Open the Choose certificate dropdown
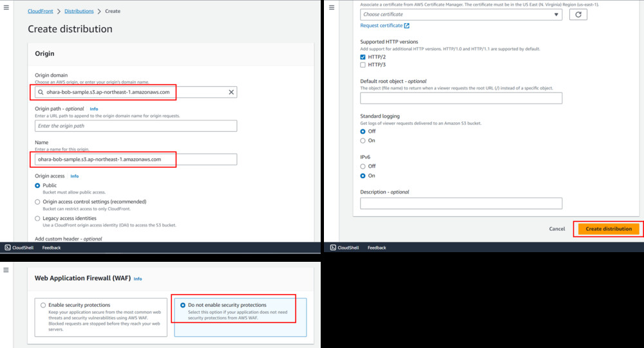Image resolution: width=644 pixels, height=348 pixels. coord(461,14)
